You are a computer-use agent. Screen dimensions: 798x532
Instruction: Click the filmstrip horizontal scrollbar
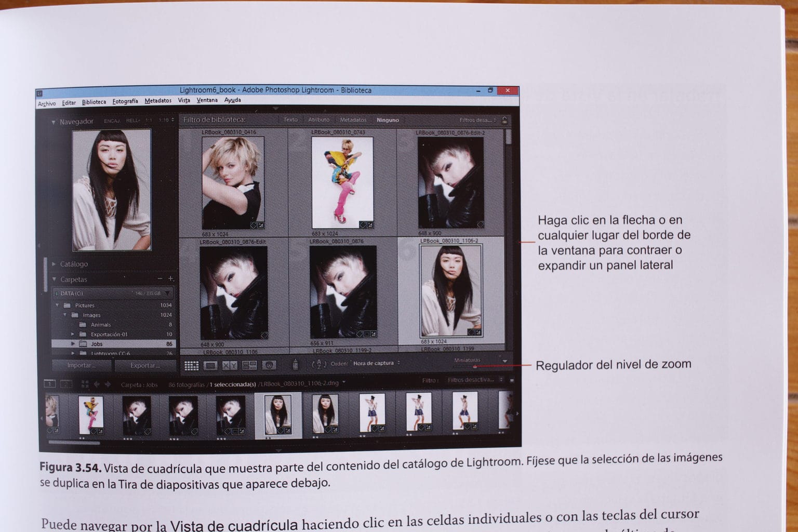point(74,443)
